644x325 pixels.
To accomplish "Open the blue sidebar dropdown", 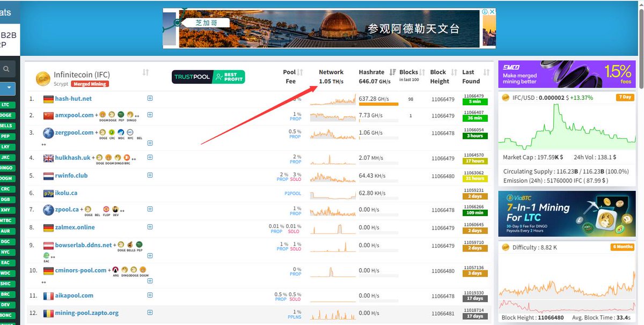I will coord(8,88).
